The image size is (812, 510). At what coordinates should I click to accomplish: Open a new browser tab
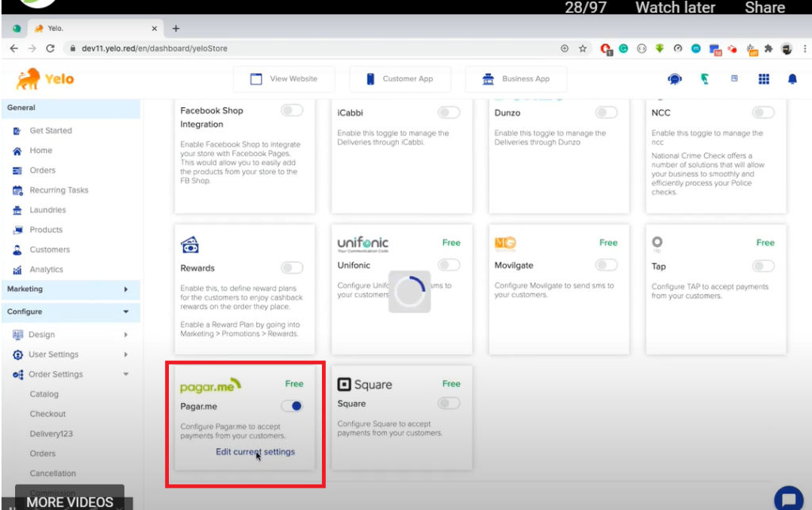176,29
